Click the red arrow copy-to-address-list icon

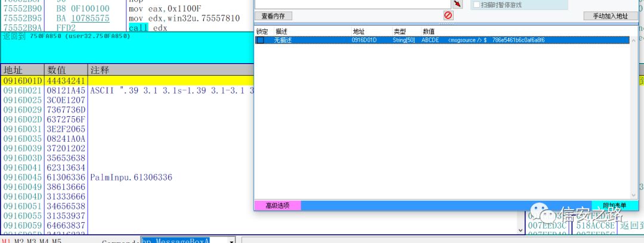point(457,4)
